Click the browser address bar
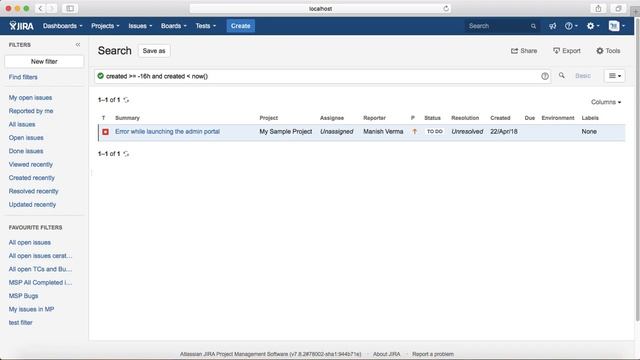640x360 pixels. pos(320,8)
